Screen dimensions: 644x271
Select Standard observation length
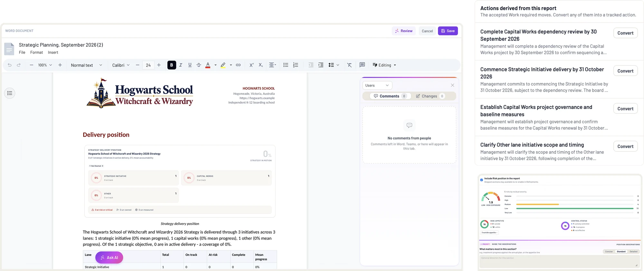[x=621, y=252]
